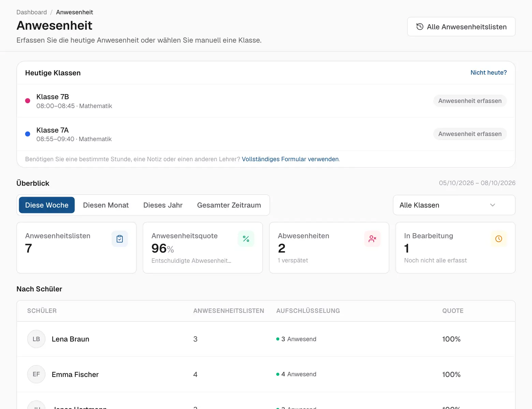Click the absent-user icon on Abwesenheiten card

372,239
